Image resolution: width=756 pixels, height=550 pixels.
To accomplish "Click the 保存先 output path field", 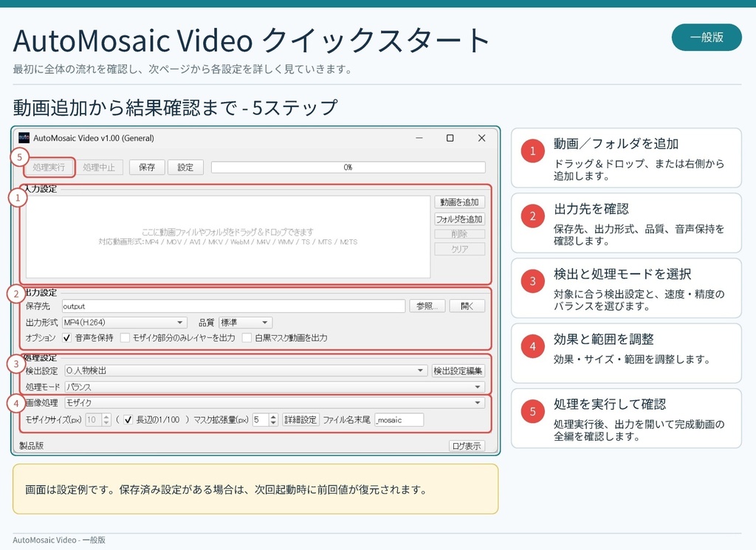I will (x=233, y=306).
